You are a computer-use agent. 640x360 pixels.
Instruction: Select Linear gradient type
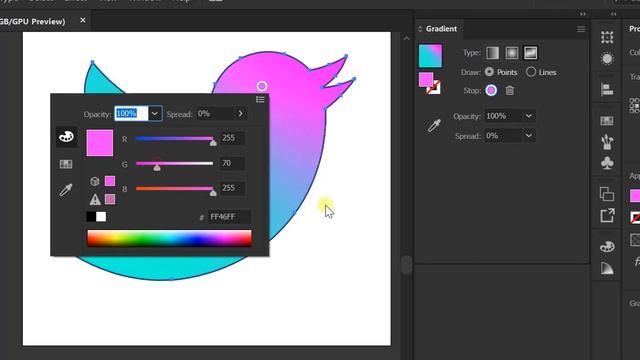tap(493, 53)
